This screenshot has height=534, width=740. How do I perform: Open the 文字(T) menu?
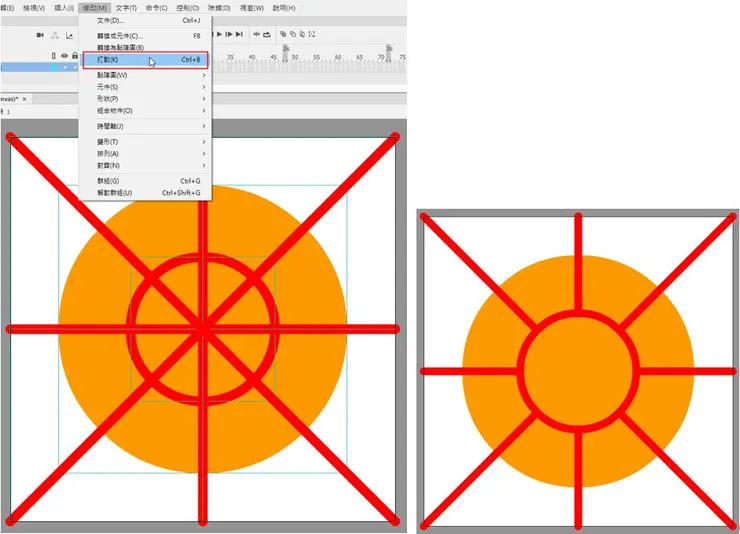(126, 8)
